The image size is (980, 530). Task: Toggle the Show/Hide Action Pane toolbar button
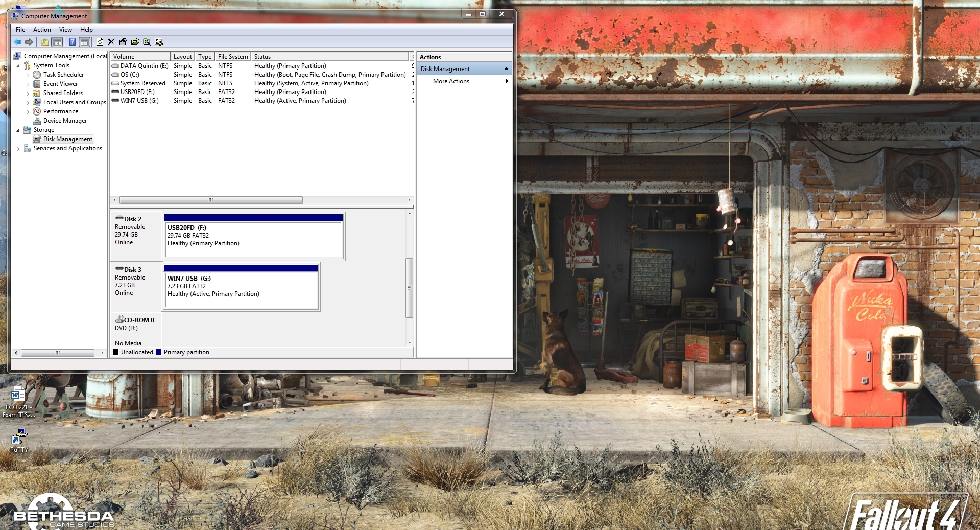tap(84, 42)
